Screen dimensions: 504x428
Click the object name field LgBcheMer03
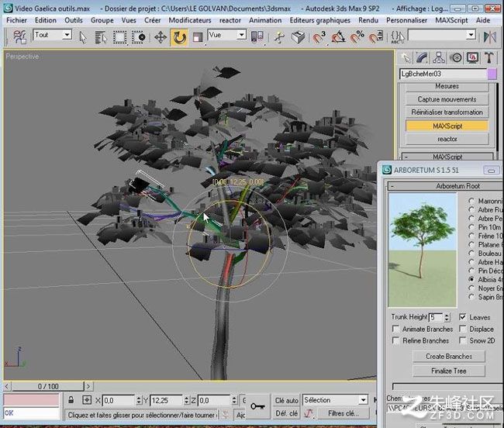[x=444, y=74]
